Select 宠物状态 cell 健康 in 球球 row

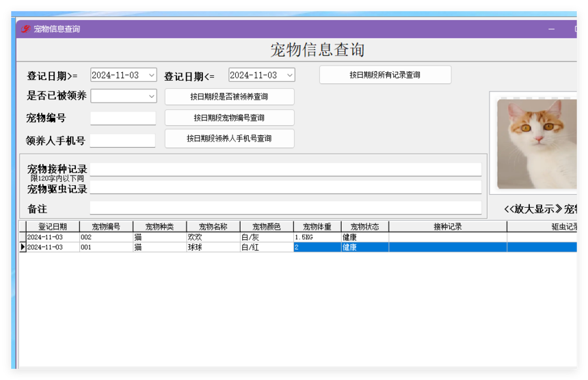365,247
